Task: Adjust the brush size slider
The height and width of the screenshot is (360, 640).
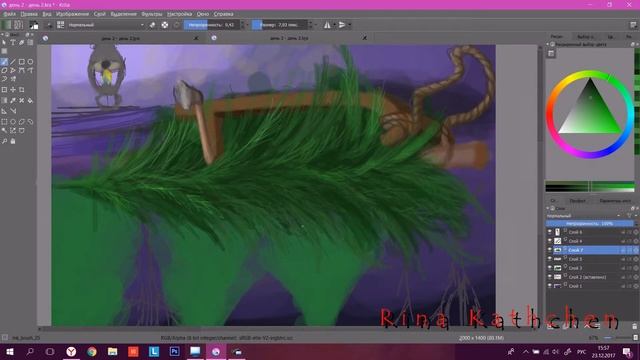Action: pos(279,25)
